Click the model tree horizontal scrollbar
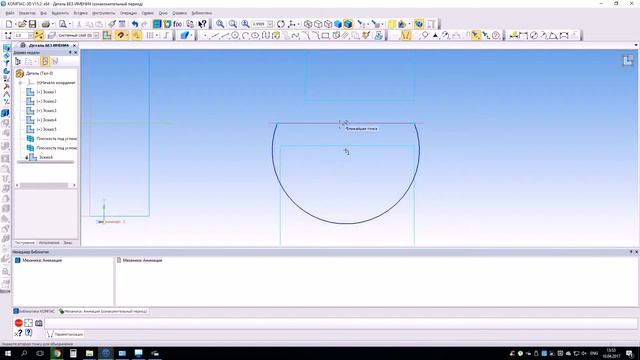 (x=44, y=186)
